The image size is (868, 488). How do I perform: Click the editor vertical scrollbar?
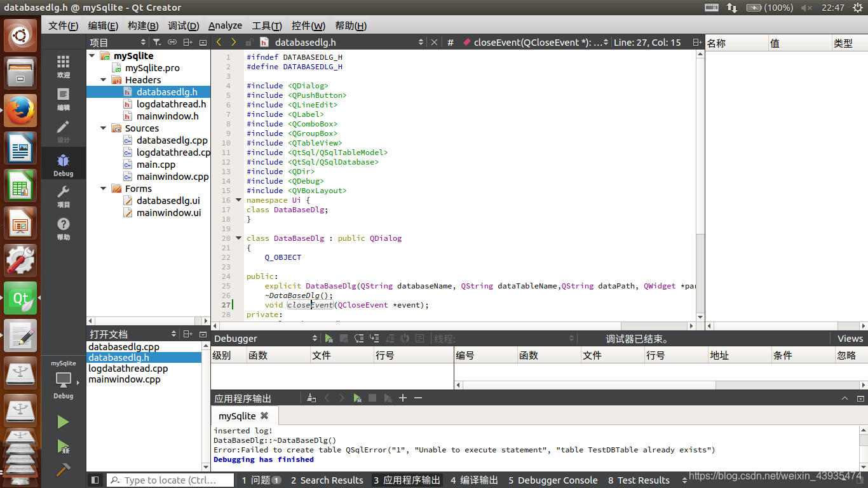pyautogui.click(x=700, y=184)
